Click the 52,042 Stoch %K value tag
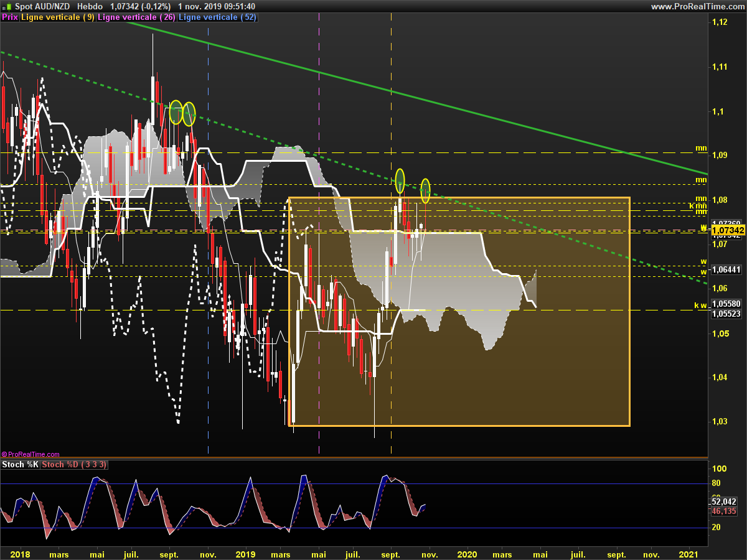 click(x=724, y=502)
